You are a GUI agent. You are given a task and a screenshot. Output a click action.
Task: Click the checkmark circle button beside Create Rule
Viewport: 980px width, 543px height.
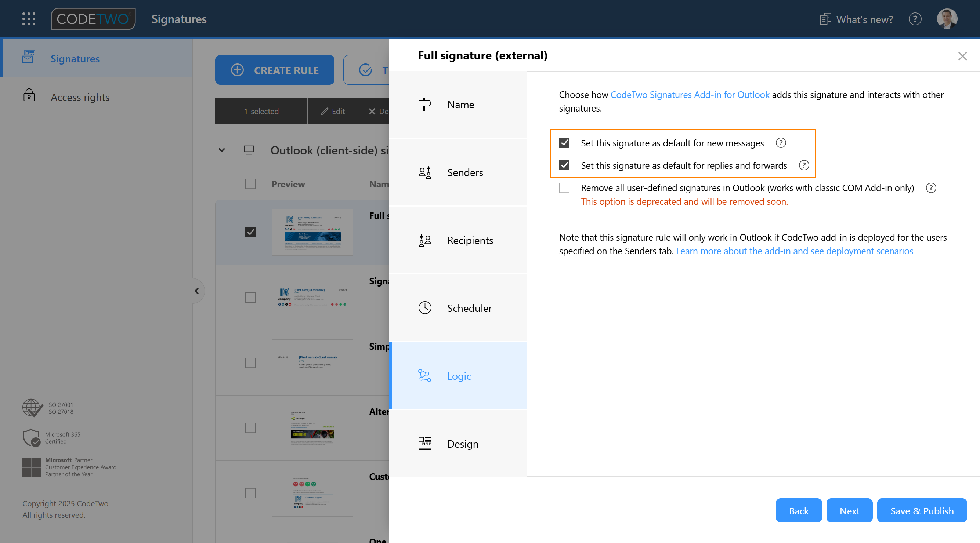tap(366, 70)
